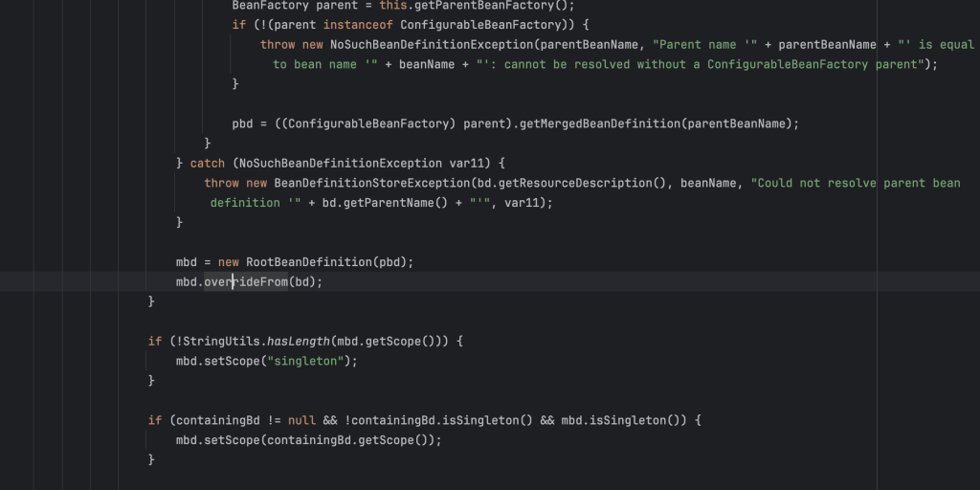Click the catch keyword
980x490 pixels.
[x=207, y=164]
